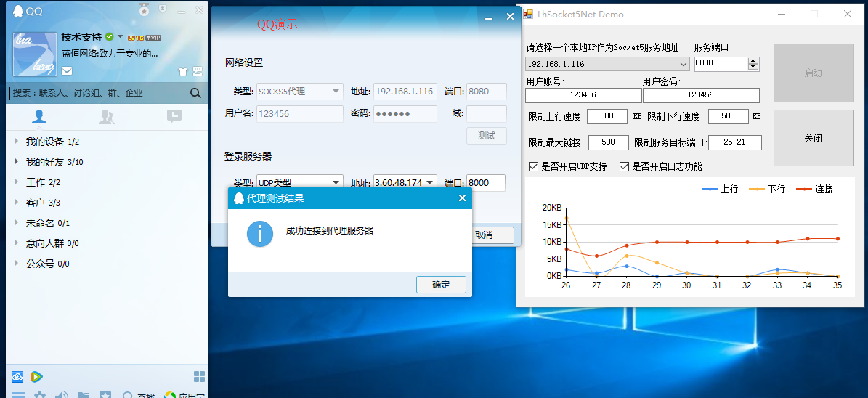Click the signature text 蓝恒网络:致力于专业的...

[x=110, y=54]
